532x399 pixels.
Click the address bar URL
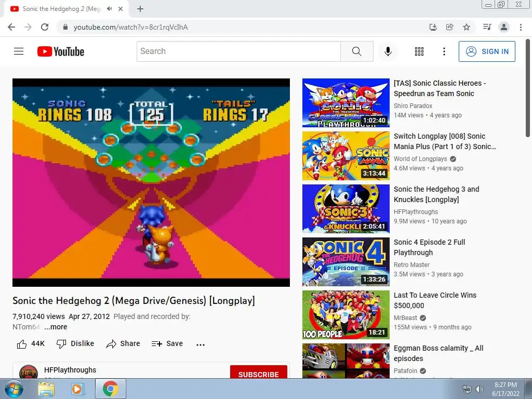click(x=130, y=27)
